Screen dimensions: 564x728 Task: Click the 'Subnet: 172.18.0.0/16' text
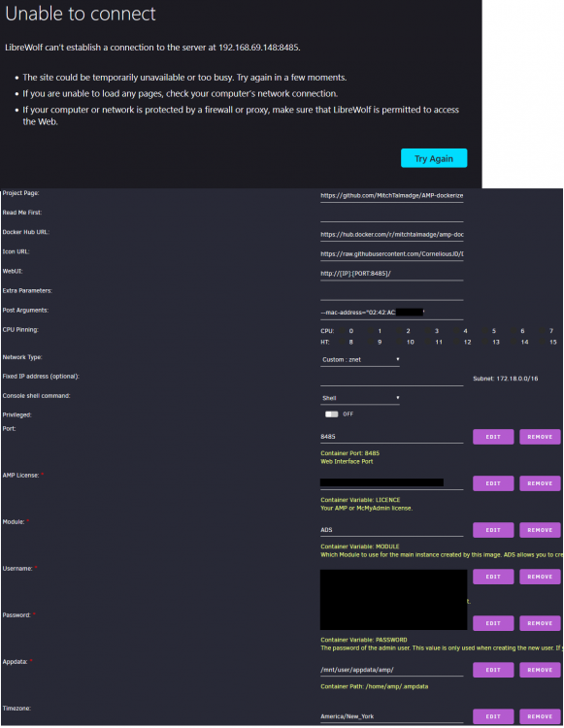(x=505, y=379)
